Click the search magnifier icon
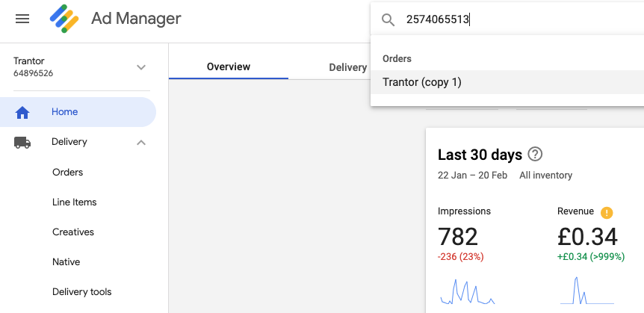Viewport: 644px width, 313px height. tap(388, 19)
